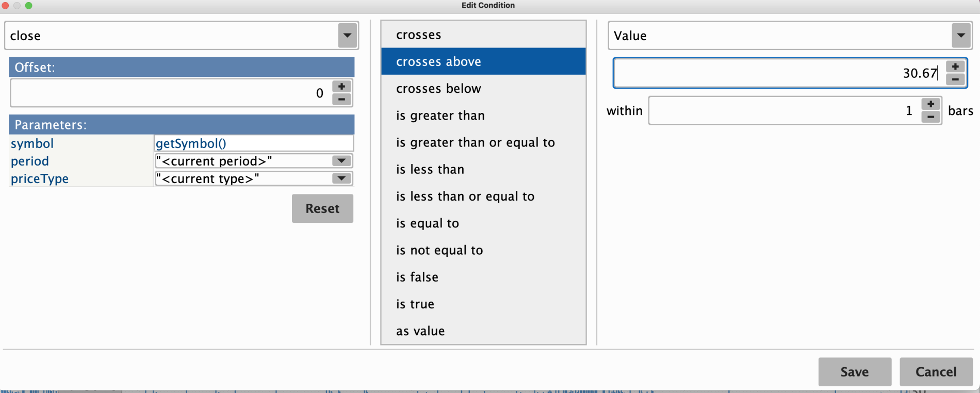Increment the 30.67 value field
The image size is (980, 393).
click(x=955, y=67)
